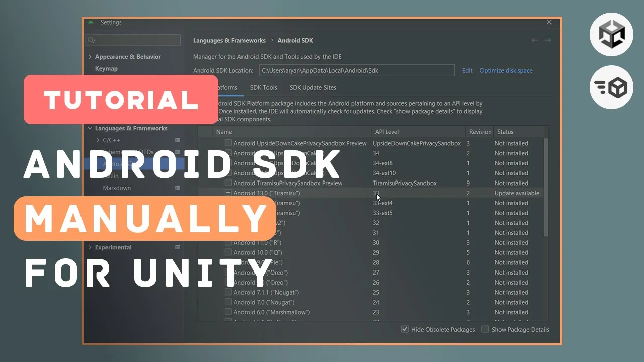Sort by the Revision column header

480,132
